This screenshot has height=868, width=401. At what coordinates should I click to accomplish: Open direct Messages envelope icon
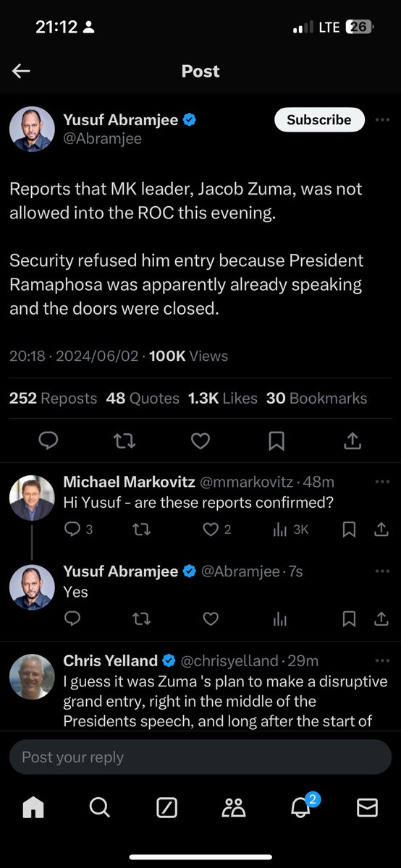click(368, 807)
